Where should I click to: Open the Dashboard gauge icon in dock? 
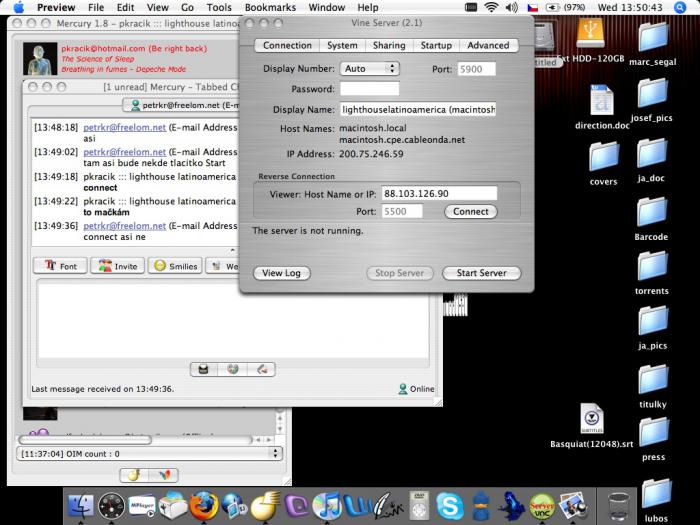click(111, 507)
